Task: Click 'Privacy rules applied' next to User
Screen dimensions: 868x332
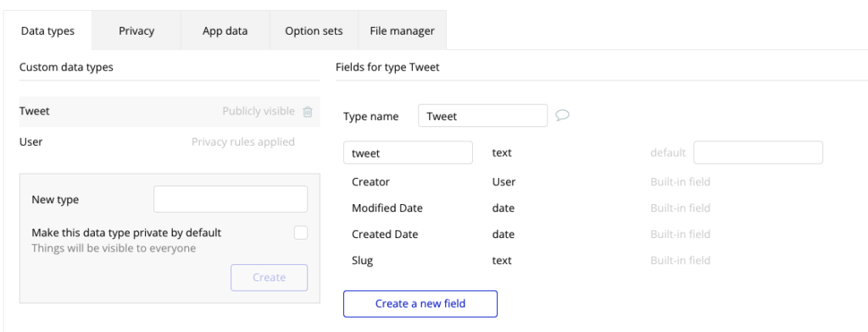Action: coord(243,142)
